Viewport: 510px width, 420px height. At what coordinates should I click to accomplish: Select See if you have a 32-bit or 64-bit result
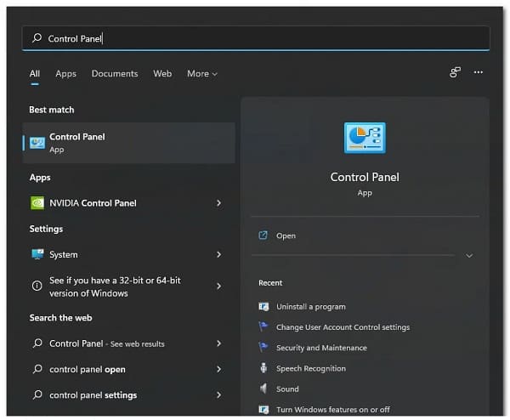[115, 287]
